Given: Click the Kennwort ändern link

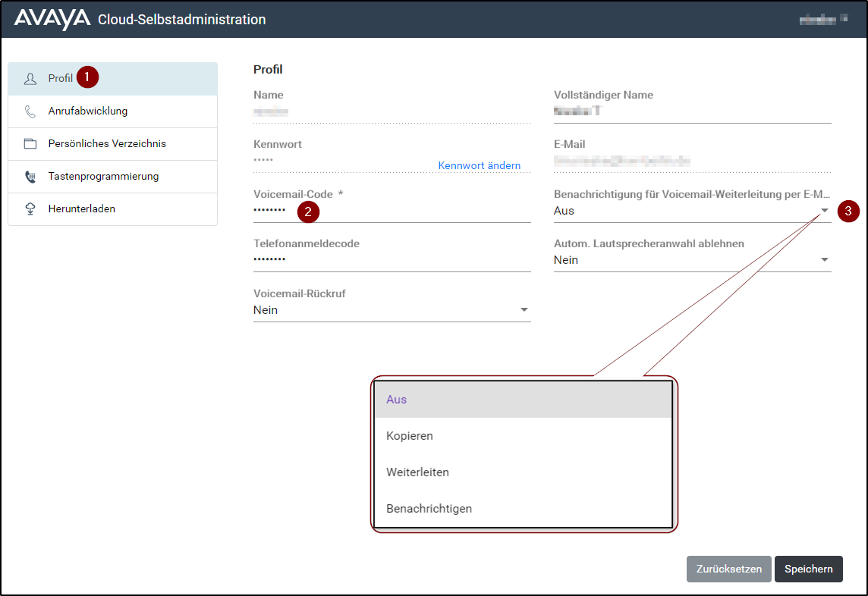Looking at the screenshot, I should pyautogui.click(x=480, y=165).
